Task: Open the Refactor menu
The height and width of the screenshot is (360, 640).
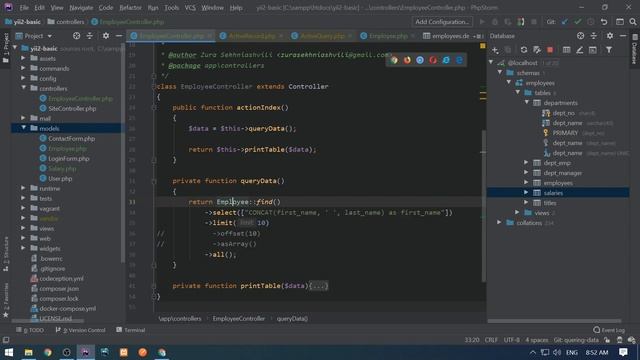Action: tap(130, 7)
